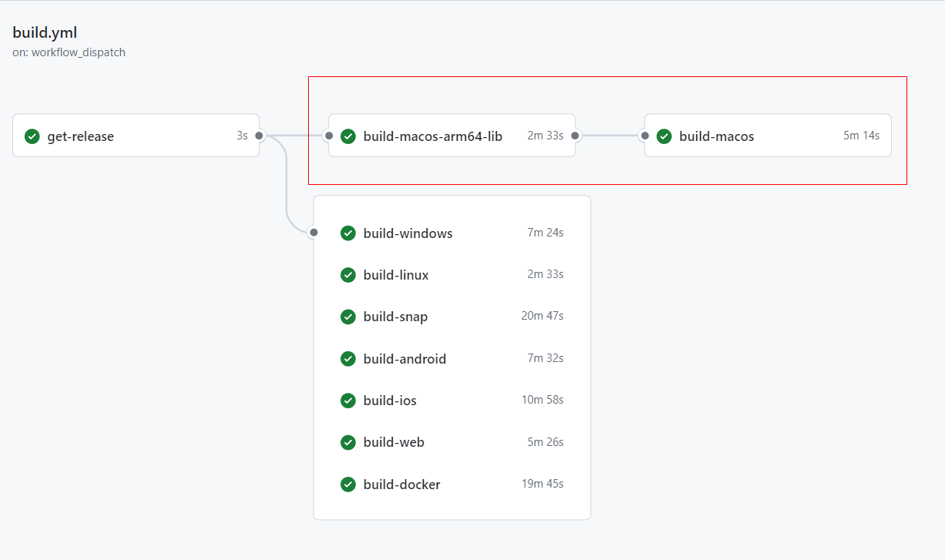Select the build-windows job
The height and width of the screenshot is (560, 945).
click(408, 233)
